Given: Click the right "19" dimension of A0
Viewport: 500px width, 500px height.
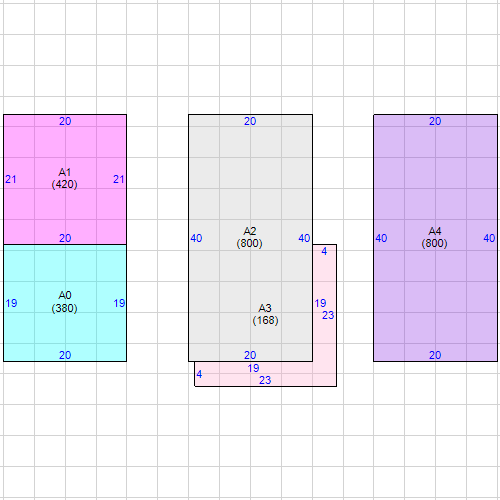Looking at the screenshot, I should pos(119,303).
